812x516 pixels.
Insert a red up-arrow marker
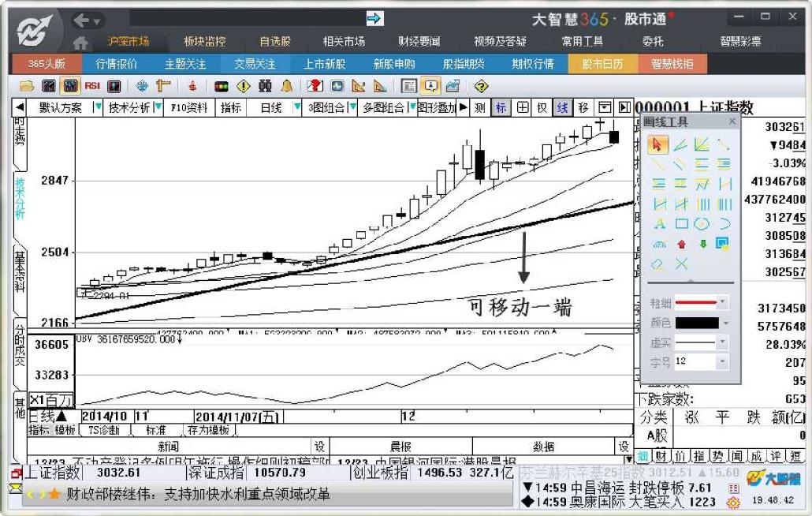coord(681,244)
